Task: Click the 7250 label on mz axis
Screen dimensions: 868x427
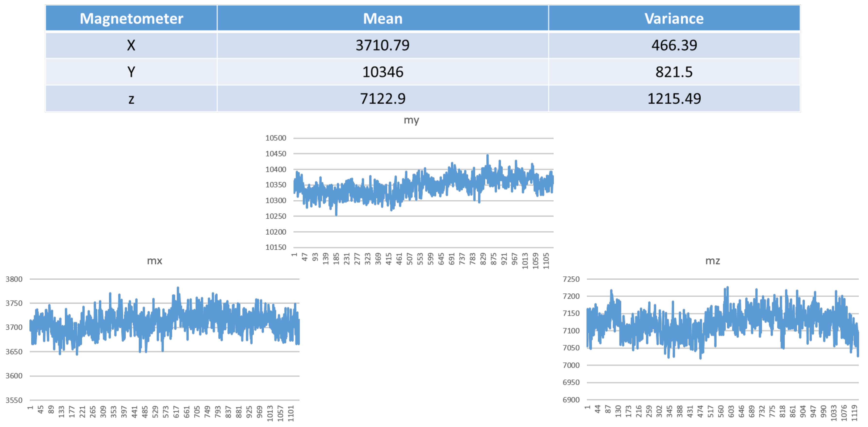Action: 571,279
